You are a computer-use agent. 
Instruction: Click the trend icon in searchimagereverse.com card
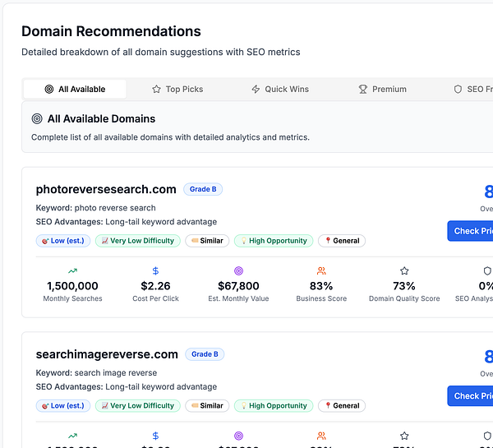[x=72, y=436]
